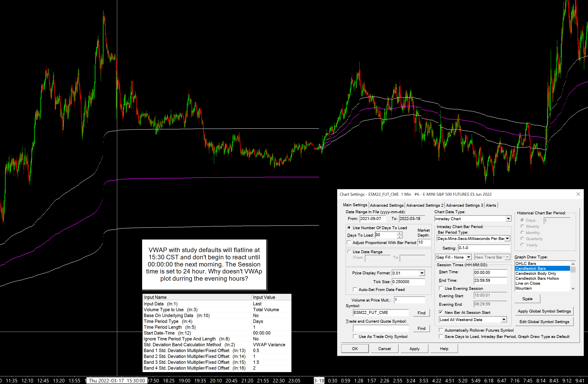This screenshot has width=588, height=384.
Task: Close the Chart Settings dialog
Action: (x=578, y=194)
